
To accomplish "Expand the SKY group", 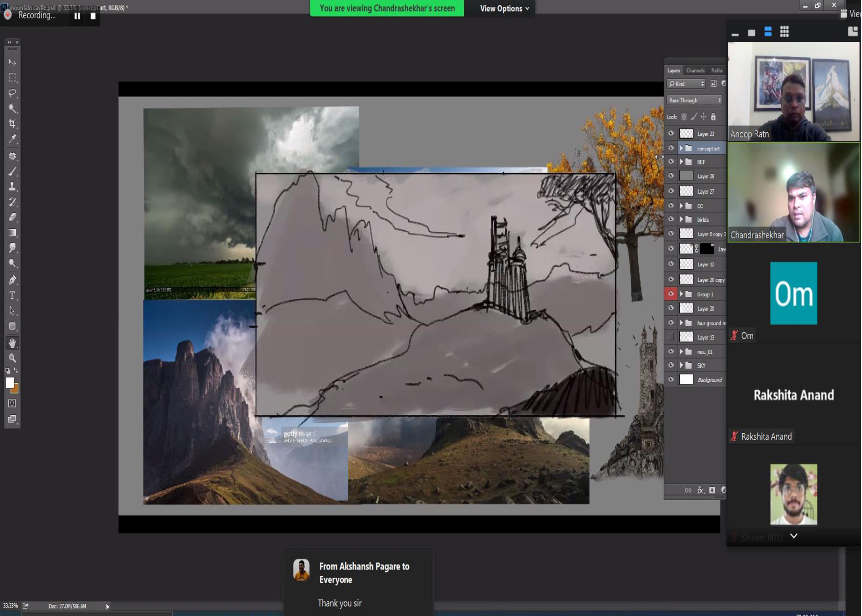I will [x=681, y=365].
